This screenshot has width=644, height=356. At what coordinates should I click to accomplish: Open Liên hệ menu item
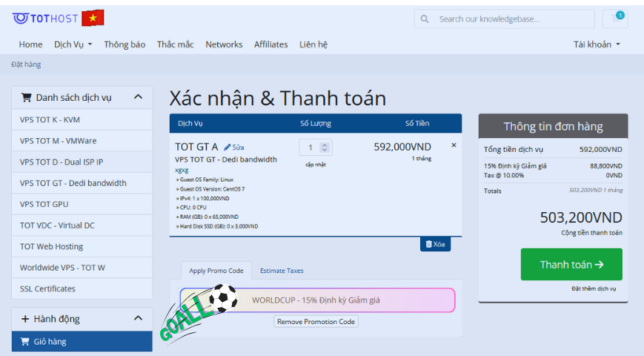(313, 44)
